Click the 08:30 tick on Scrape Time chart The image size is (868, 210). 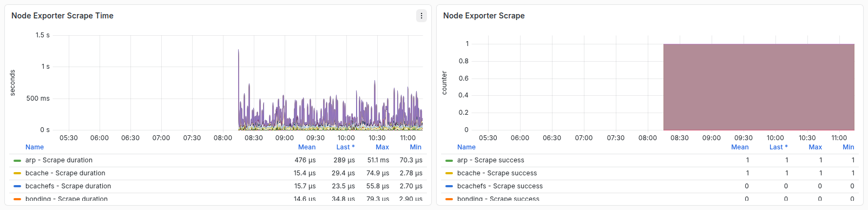pyautogui.click(x=254, y=138)
